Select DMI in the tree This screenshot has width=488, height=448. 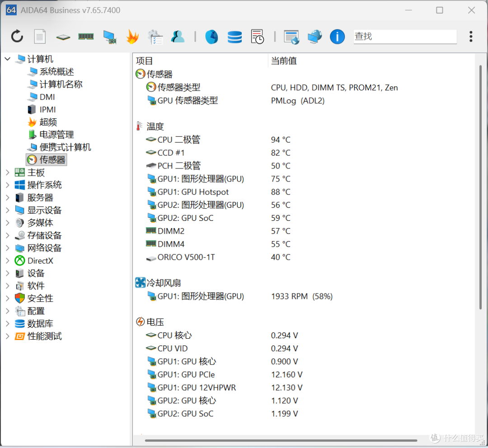pos(42,97)
